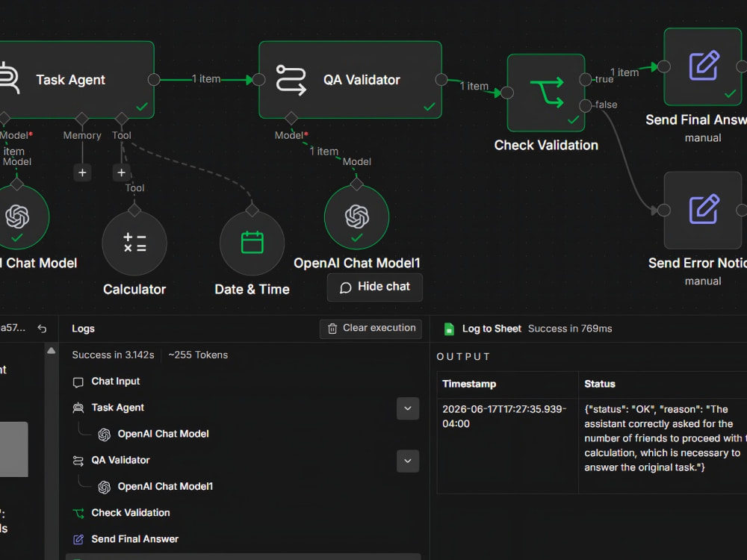Click the Check Validation input connector

[507, 93]
